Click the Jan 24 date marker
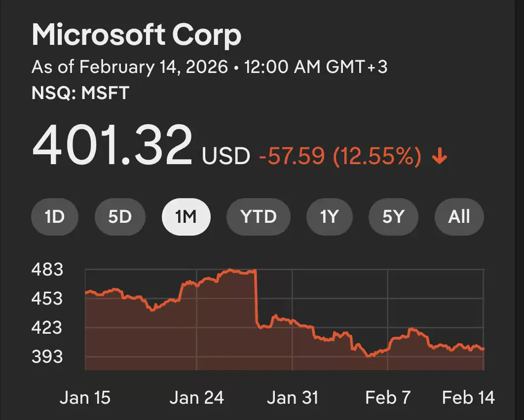The image size is (524, 420). point(196,398)
